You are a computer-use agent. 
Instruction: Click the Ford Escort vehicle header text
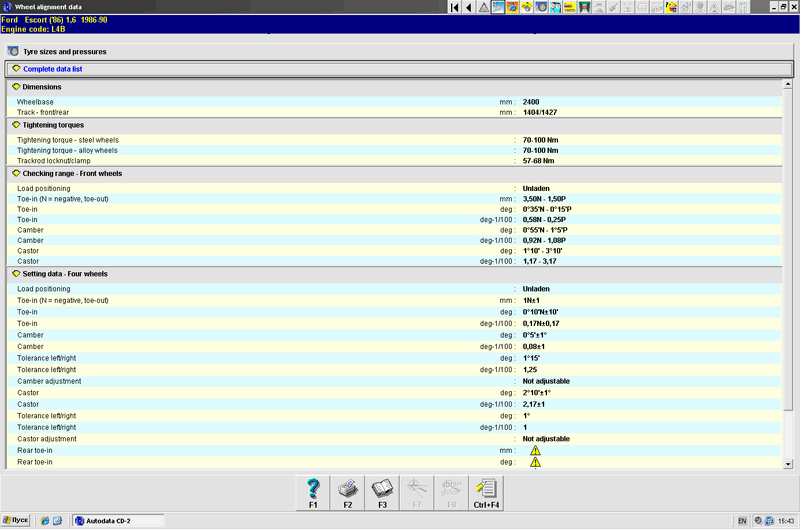54,20
